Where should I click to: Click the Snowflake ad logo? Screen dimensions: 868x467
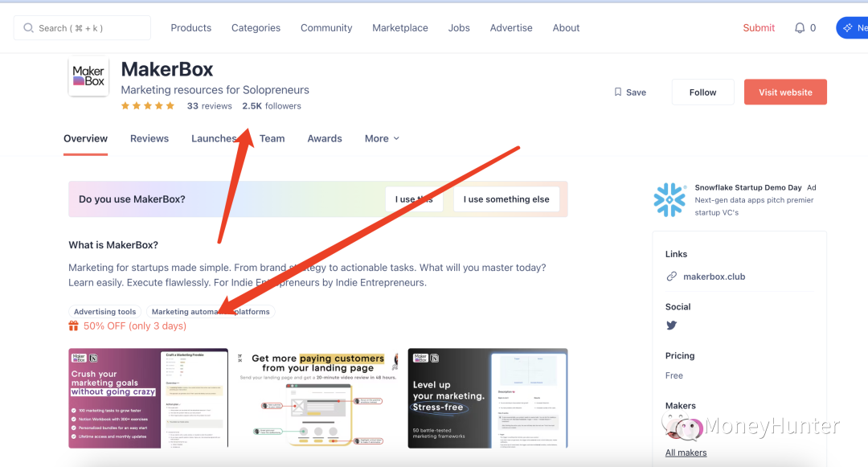669,200
